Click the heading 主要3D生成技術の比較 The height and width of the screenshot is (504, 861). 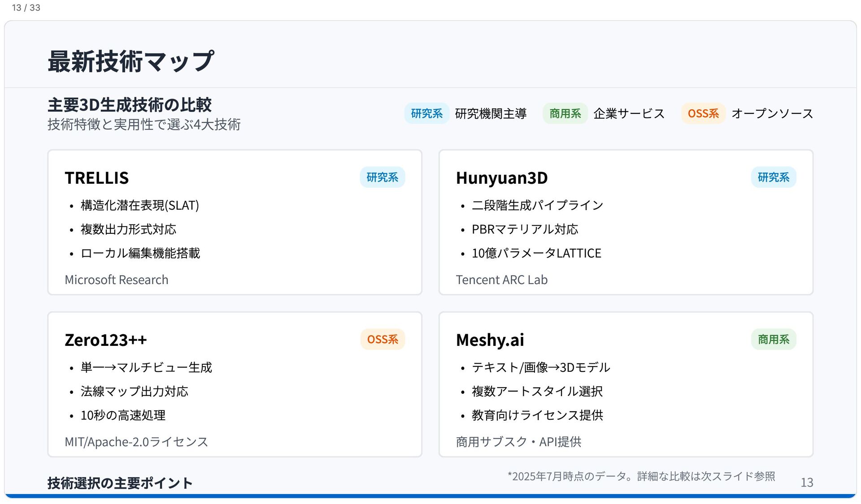point(130,105)
